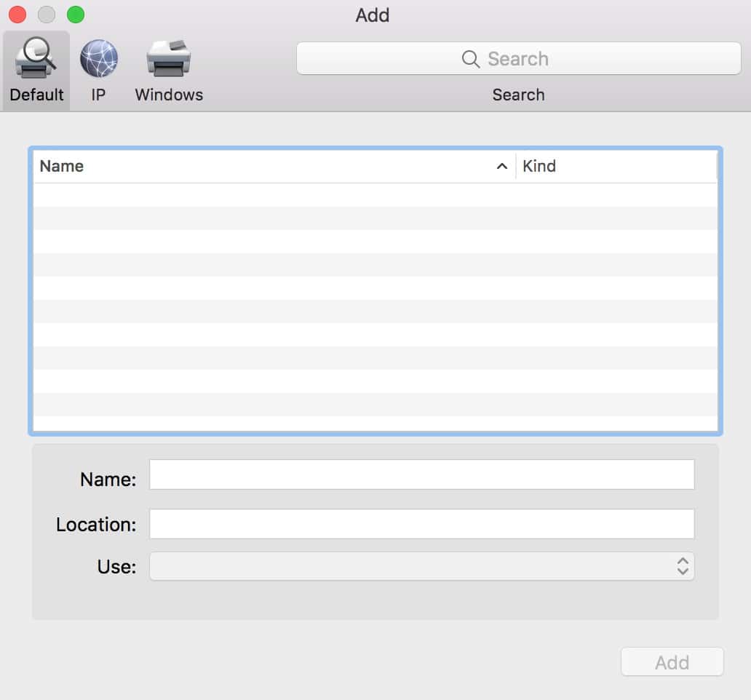Click into the Name text field
Screen dimensions: 751x700
pos(421,474)
